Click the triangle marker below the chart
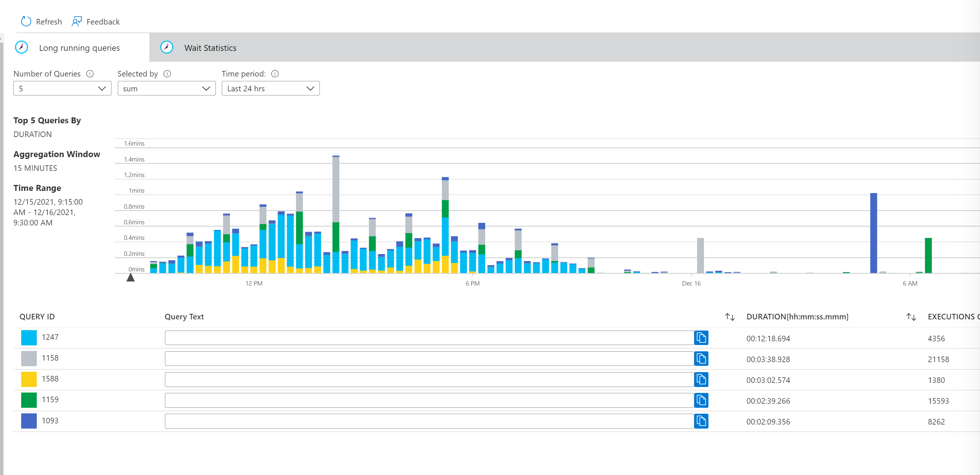The image size is (980, 475). [x=131, y=278]
